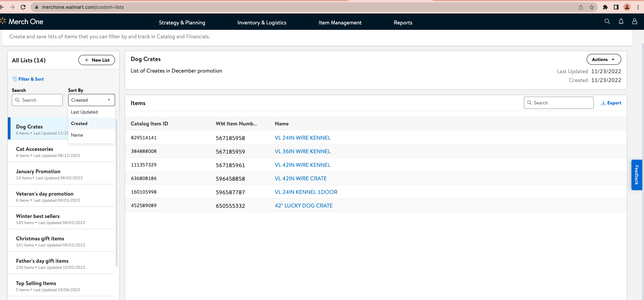
Task: Open the Reports menu
Action: (x=403, y=23)
